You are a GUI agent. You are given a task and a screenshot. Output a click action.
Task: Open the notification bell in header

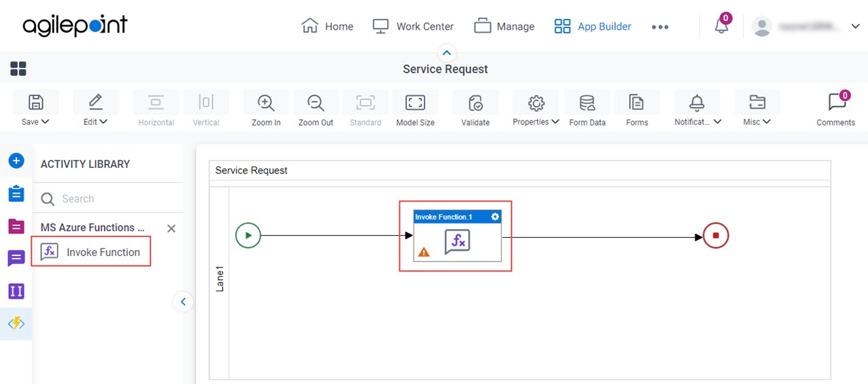click(722, 26)
